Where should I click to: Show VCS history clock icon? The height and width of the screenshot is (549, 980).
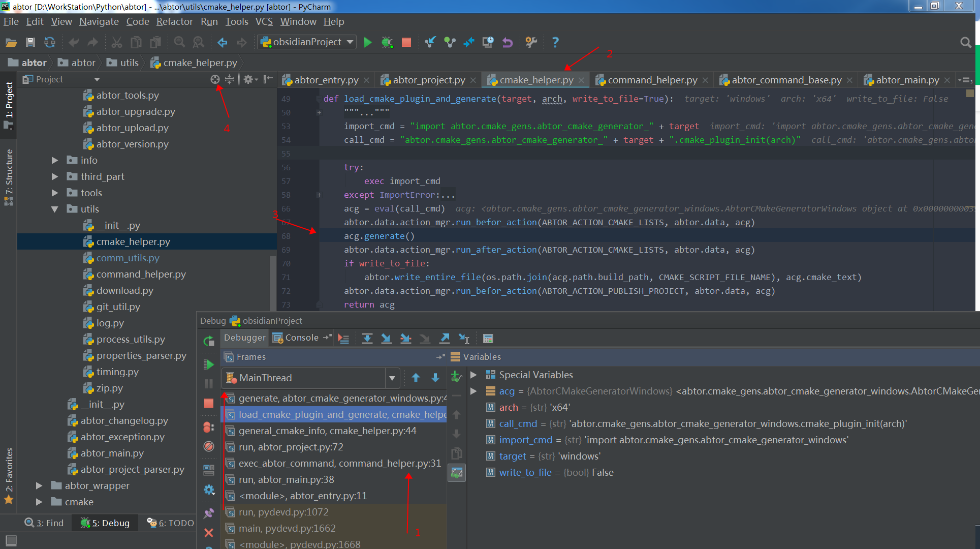tap(488, 42)
